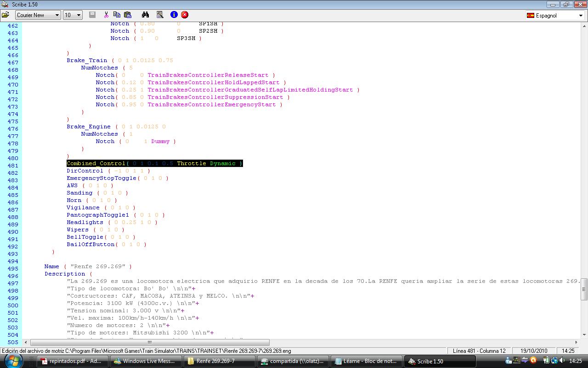
Task: Open Windows Live Messenger from taskbar
Action: click(146, 361)
